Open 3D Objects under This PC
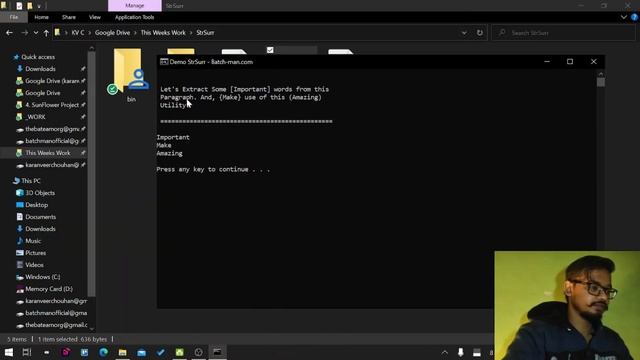This screenshot has width=640, height=360. coord(40,193)
